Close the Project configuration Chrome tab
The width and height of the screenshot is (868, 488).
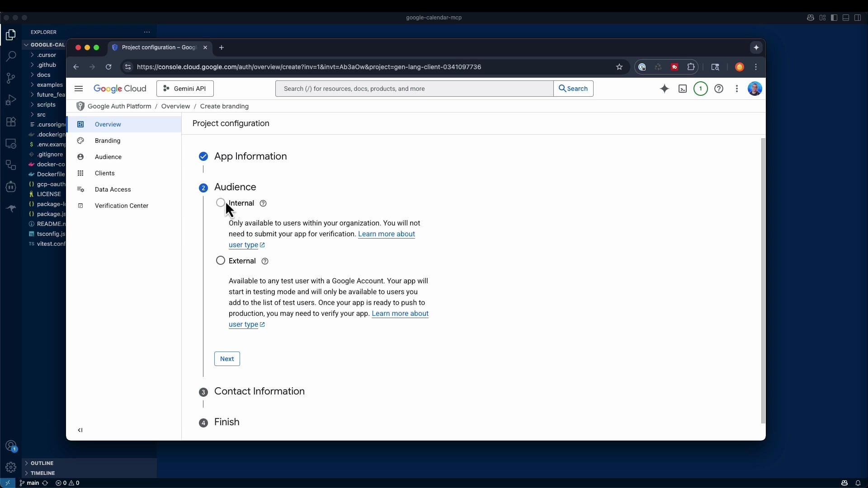click(205, 47)
